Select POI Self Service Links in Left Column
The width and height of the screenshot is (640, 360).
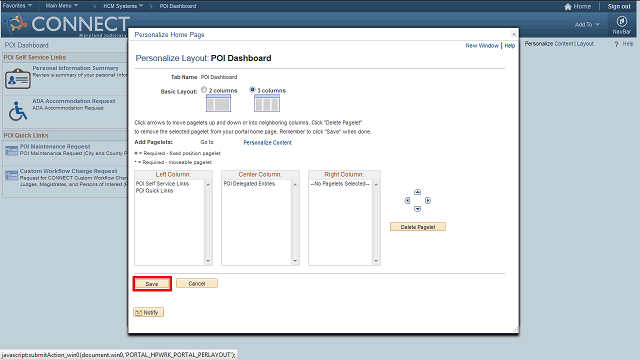162,184
